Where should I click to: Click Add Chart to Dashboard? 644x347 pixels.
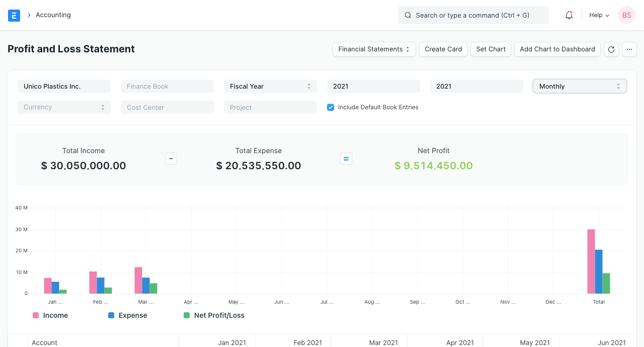pos(557,49)
